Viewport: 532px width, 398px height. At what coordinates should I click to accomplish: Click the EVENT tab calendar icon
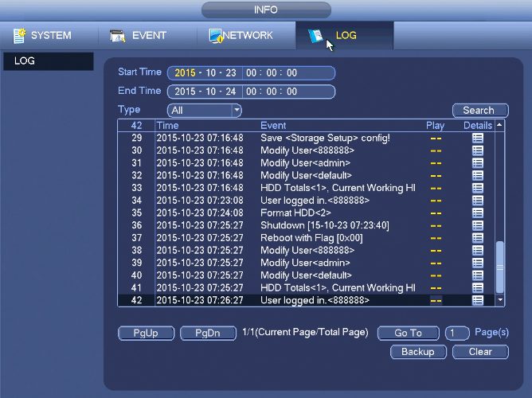117,36
